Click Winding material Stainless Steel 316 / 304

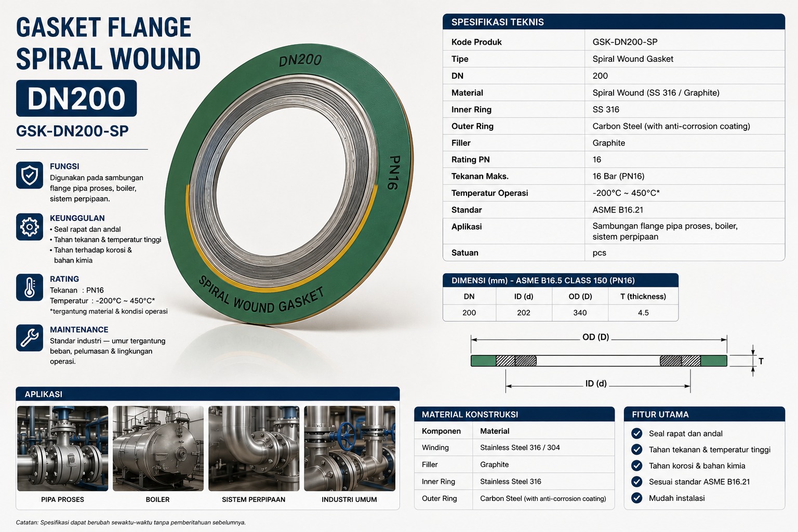520,447
